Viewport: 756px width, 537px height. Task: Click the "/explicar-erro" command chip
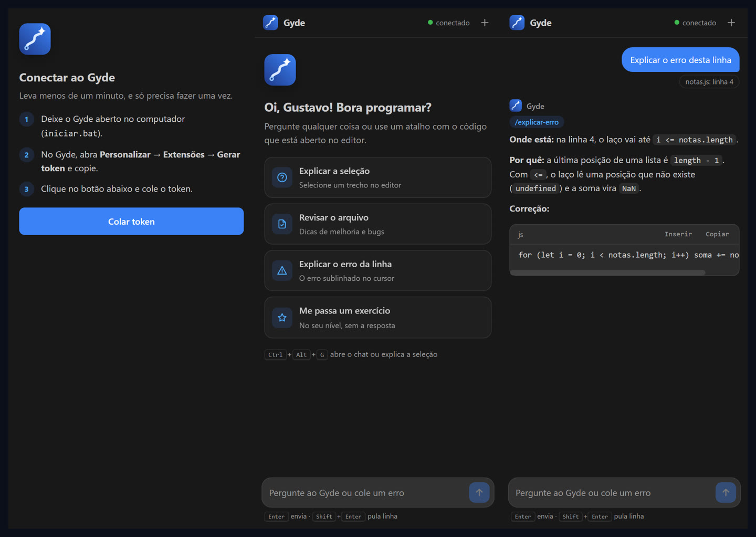537,122
